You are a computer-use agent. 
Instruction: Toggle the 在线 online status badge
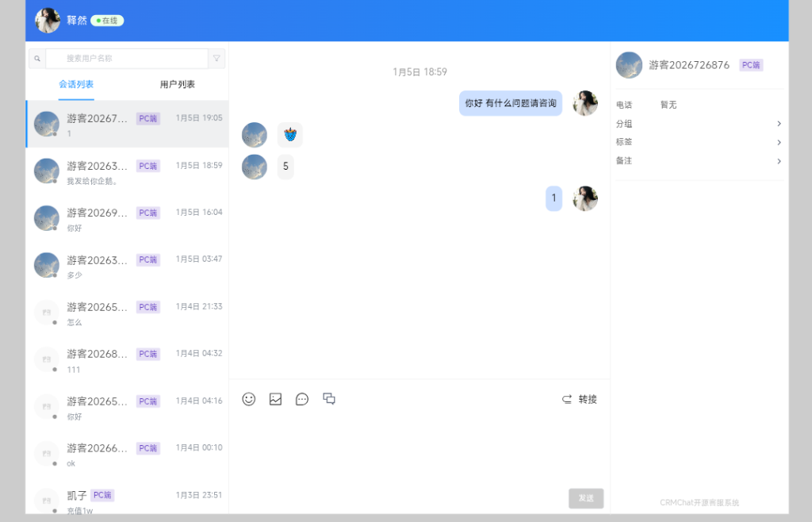[x=107, y=21]
